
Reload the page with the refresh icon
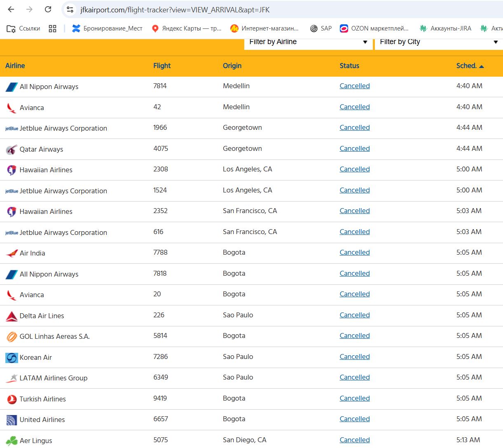pyautogui.click(x=48, y=9)
